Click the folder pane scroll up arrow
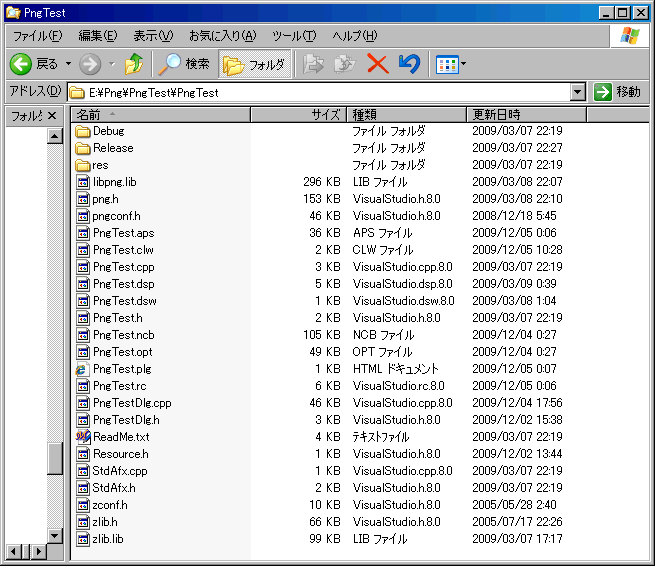The image size is (655, 566). 55,136
